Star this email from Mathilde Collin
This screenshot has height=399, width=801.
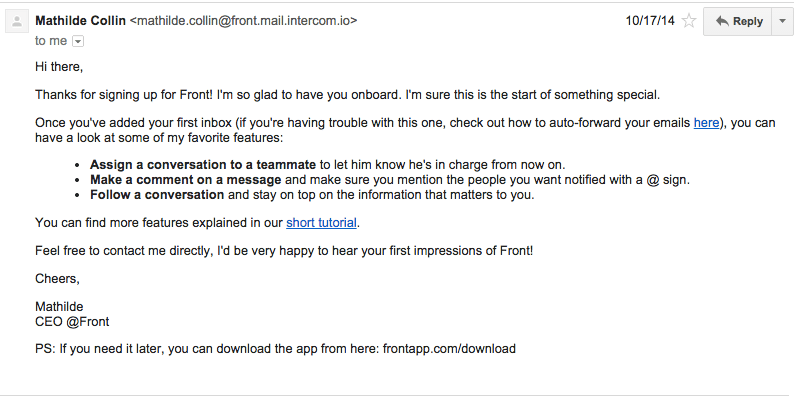tap(689, 21)
